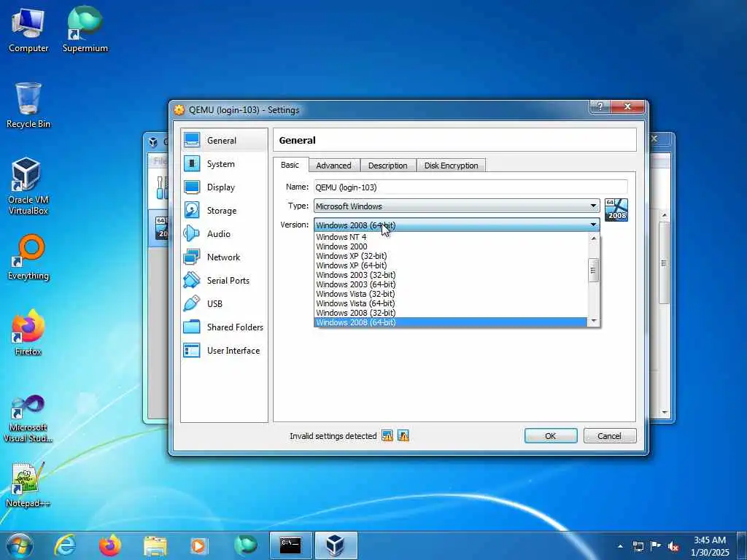Open the Serial Ports settings category
Screen dimensions: 747x560
coord(224,281)
